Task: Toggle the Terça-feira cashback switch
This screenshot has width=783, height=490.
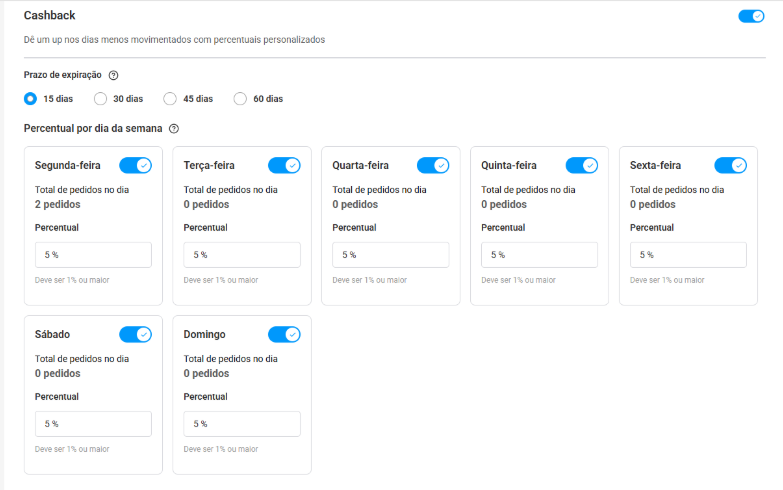Action: tap(284, 166)
